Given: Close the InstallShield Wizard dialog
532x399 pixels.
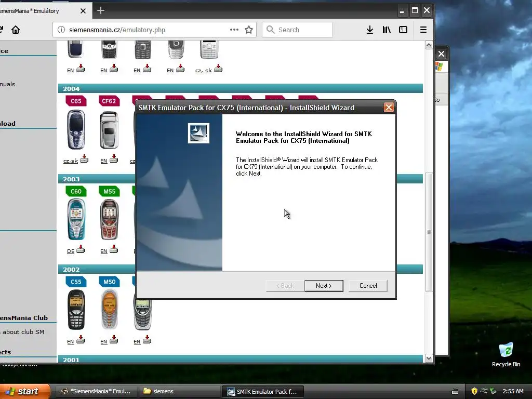Looking at the screenshot, I should 389,108.
